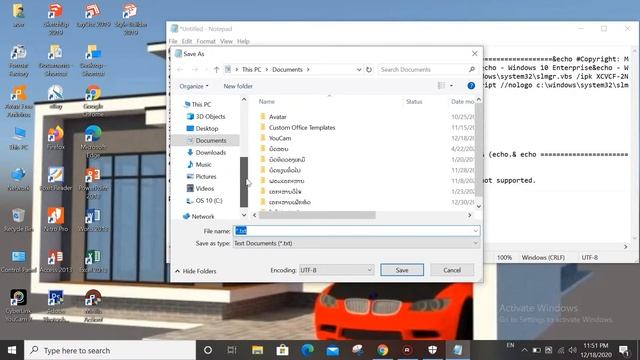Click the file list horizontal scrollbar thumb
The width and height of the screenshot is (640, 360).
click(x=317, y=215)
